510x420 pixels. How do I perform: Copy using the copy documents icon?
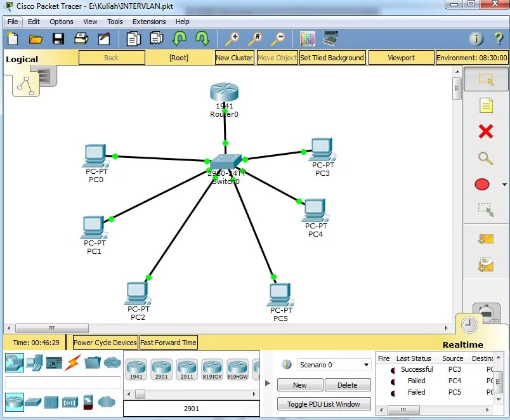(x=134, y=39)
